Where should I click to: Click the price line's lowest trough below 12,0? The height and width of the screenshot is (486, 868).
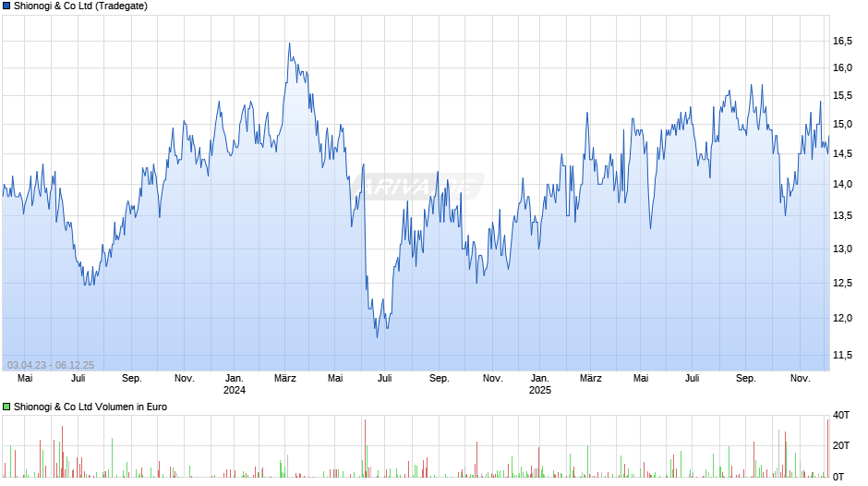pyautogui.click(x=378, y=336)
